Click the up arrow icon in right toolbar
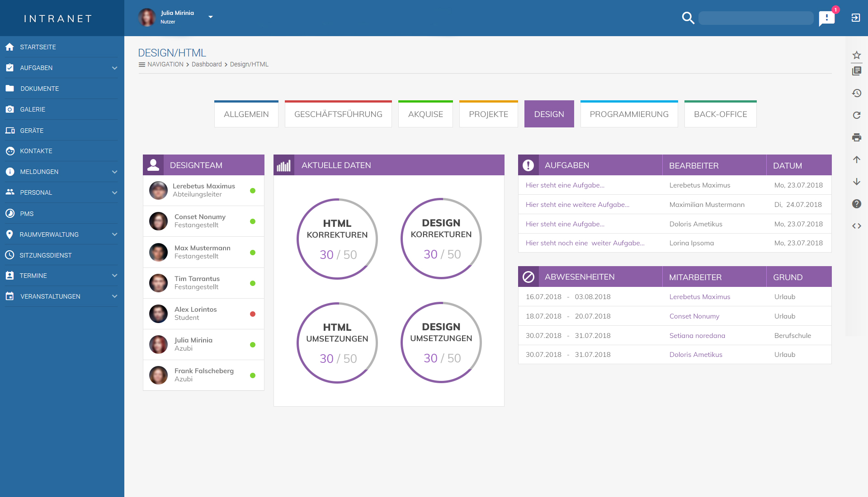Image resolution: width=868 pixels, height=497 pixels. pos(856,159)
